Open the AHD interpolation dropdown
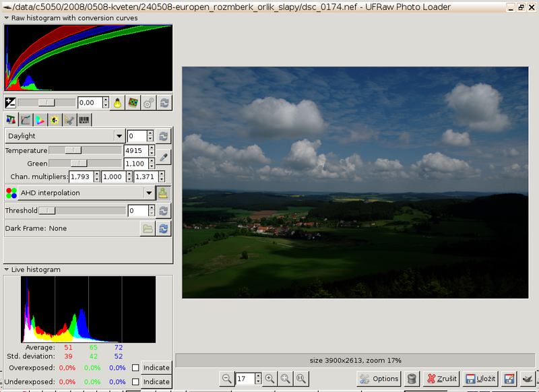The width and height of the screenshot is (539, 392). point(150,193)
